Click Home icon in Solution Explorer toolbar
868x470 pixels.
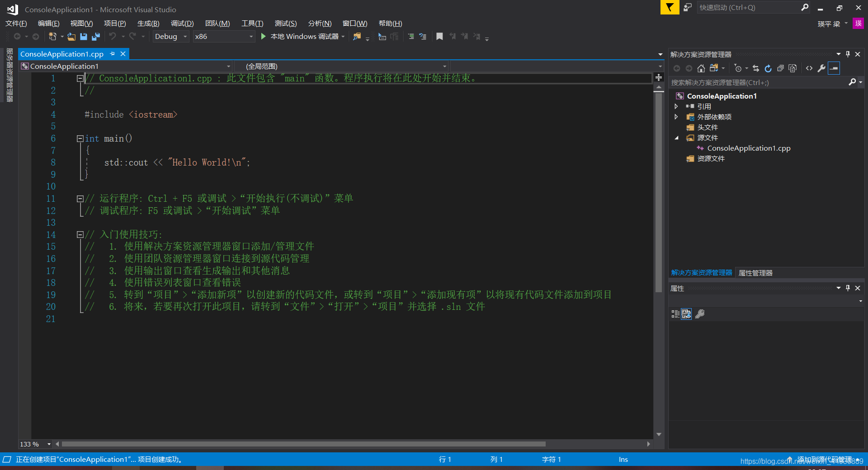click(701, 68)
